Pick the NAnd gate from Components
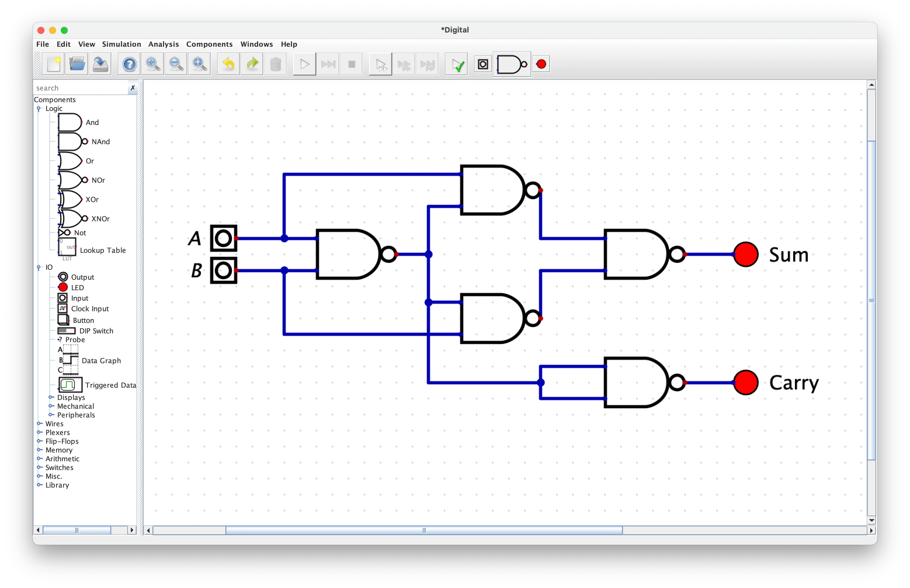 click(84, 142)
